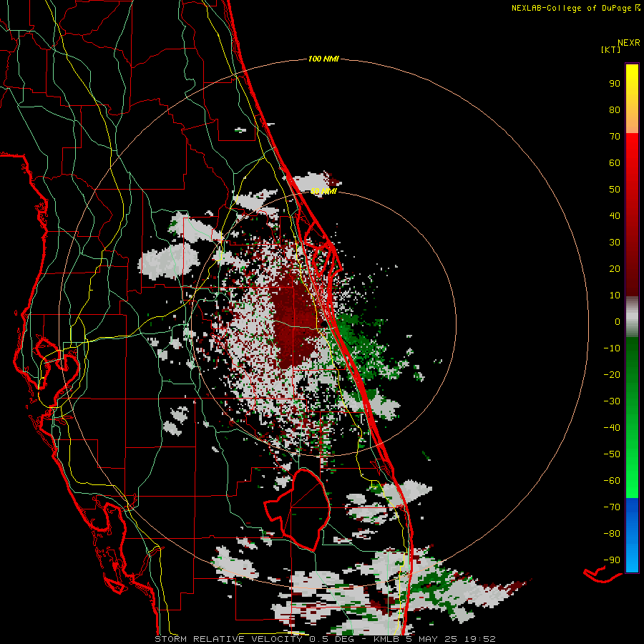Viewport: 644px width, 644px height.
Task: Click the 100 NMI range ring label
Action: (323, 59)
